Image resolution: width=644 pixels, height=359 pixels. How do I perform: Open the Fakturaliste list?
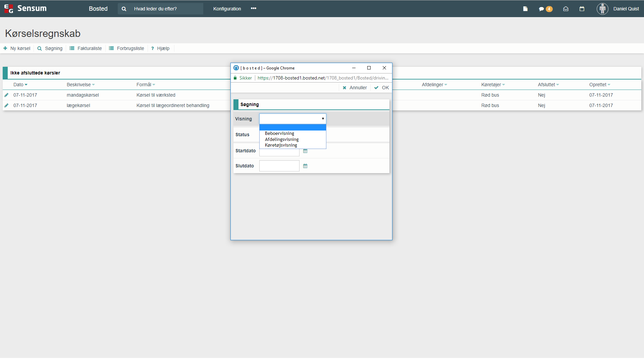coord(86,48)
